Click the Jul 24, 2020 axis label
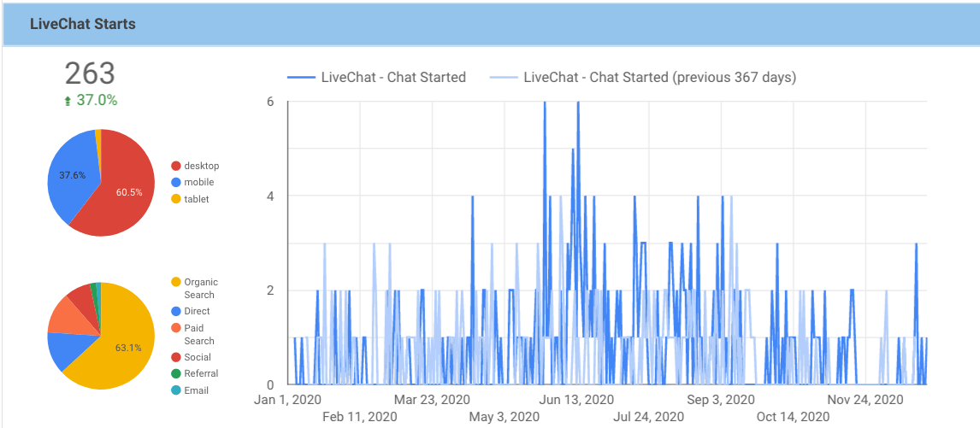980x428 pixels. pos(649,416)
